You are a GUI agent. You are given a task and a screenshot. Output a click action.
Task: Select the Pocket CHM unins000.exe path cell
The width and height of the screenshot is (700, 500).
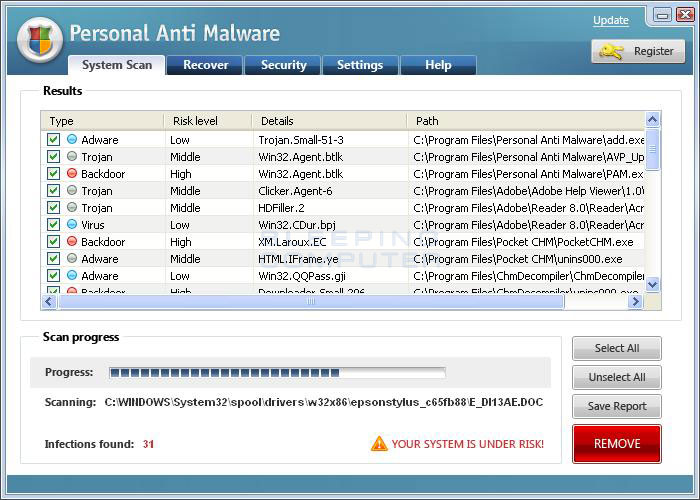526,258
